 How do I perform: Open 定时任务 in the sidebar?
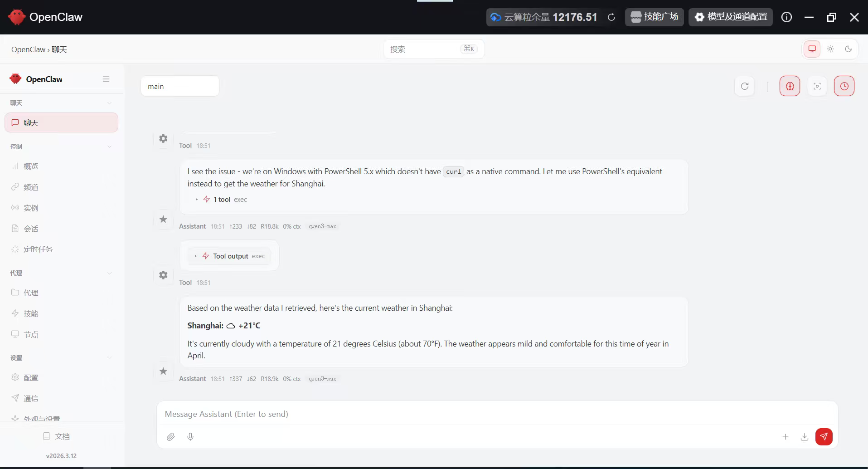pos(38,249)
